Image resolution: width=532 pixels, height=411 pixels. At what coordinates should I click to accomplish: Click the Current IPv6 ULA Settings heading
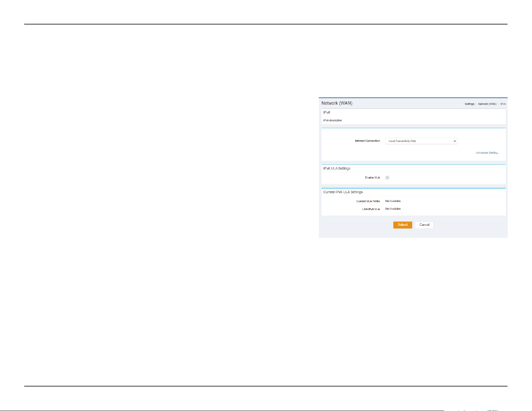[x=343, y=192]
